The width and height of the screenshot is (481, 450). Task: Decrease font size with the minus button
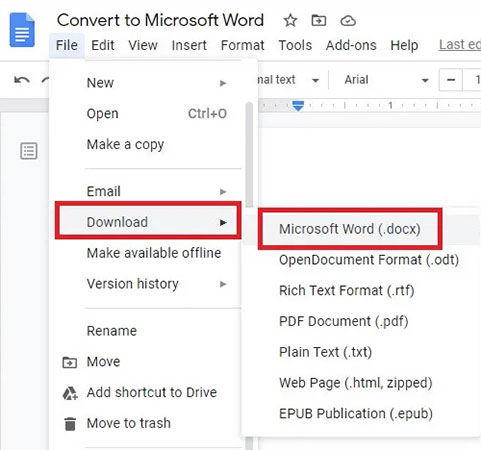[451, 80]
